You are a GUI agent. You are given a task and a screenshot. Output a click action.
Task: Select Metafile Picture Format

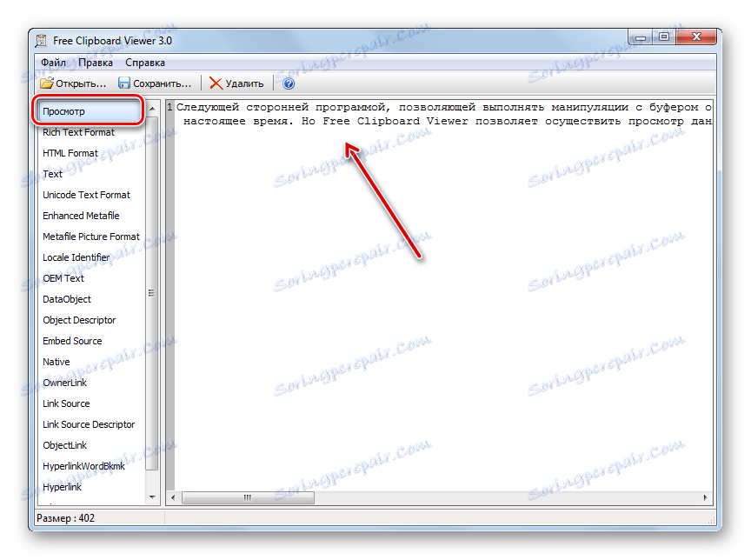(90, 237)
